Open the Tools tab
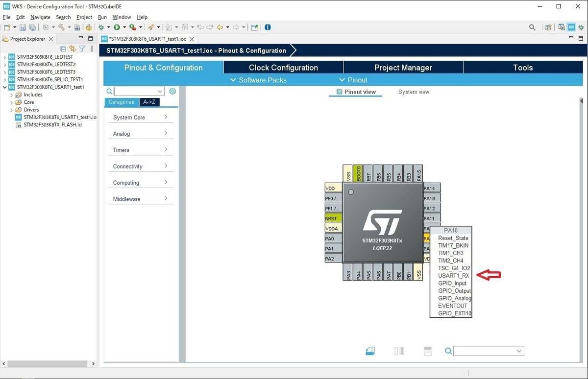 [x=523, y=68]
